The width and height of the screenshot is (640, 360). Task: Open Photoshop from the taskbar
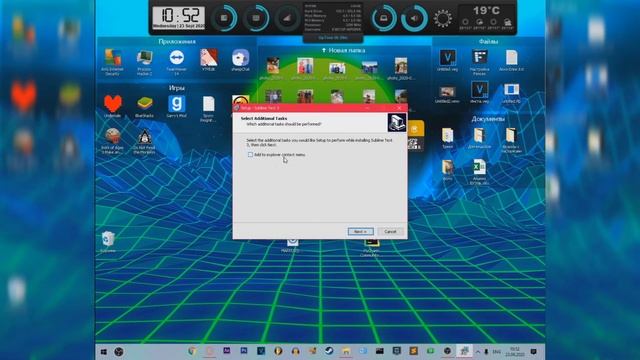244,351
